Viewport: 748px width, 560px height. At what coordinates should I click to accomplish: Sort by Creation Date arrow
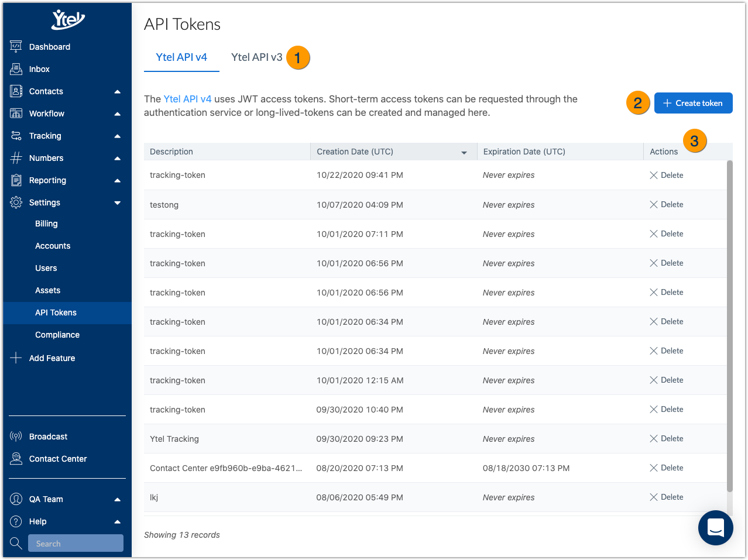[x=464, y=153]
